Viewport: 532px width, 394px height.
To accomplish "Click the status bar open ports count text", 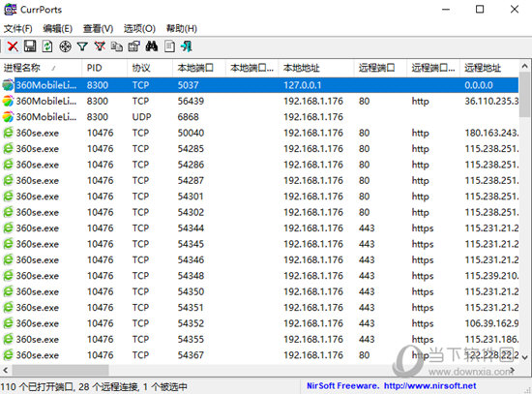I will [37, 387].
